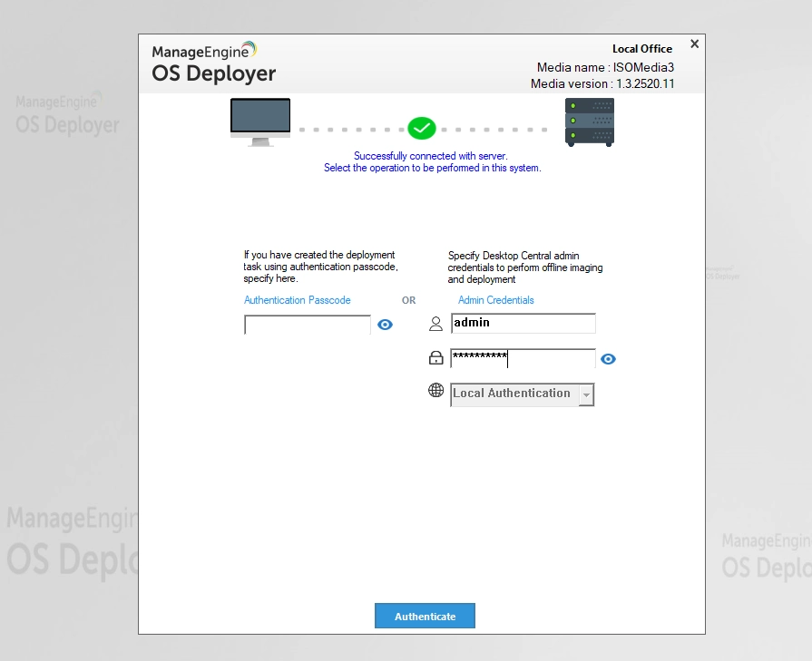Click the Local Office label
Viewport: 812px width, 661px height.
[x=642, y=49]
